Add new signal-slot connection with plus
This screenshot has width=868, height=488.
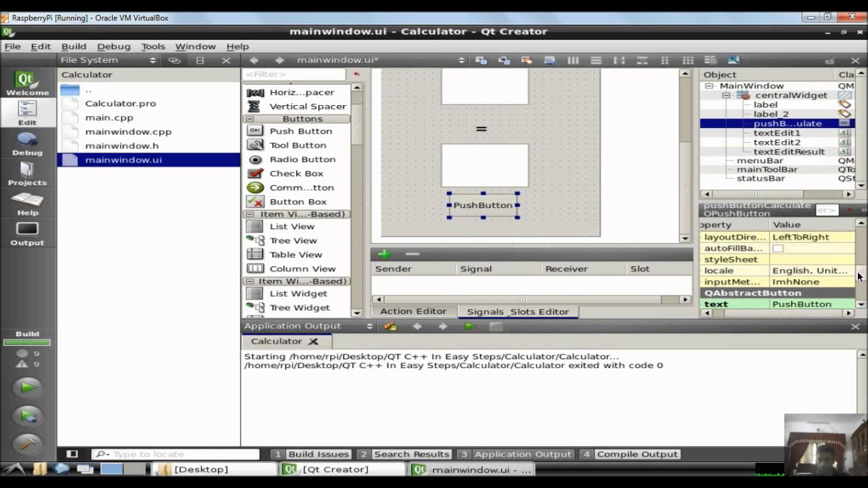384,254
